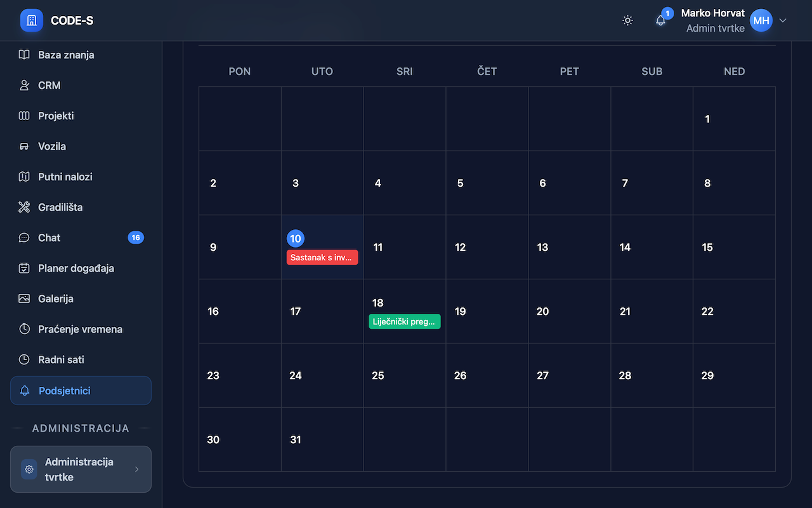Select the highlighted date 10 in calendar
This screenshot has width=812, height=508.
point(296,238)
